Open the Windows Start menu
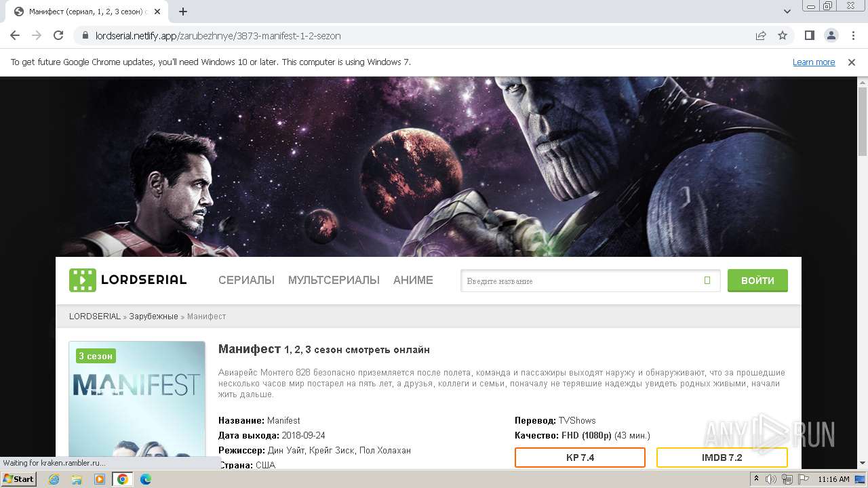 (x=18, y=479)
